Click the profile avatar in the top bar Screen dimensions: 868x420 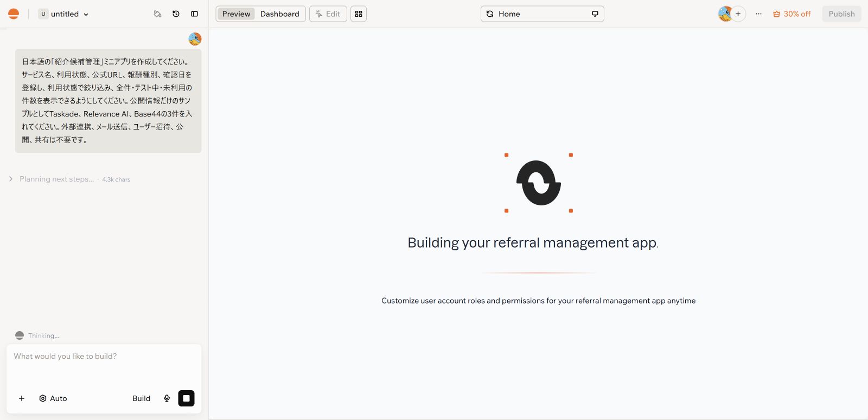point(725,14)
